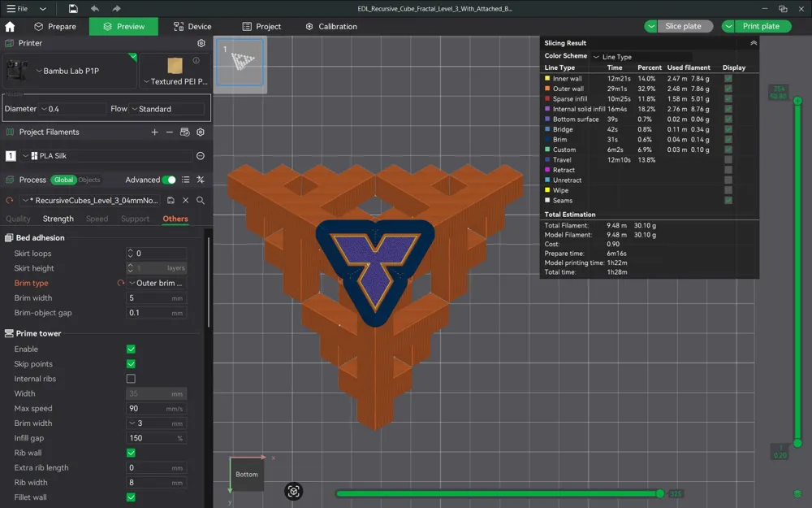Switch to the Prepare tab
Image resolution: width=812 pixels, height=508 pixels.
pos(55,27)
